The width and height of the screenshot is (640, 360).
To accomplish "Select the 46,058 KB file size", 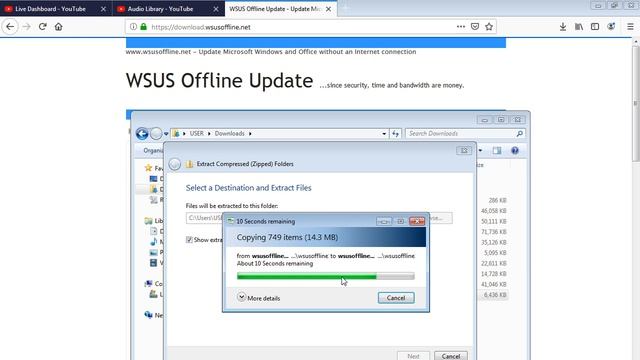I will (x=493, y=211).
